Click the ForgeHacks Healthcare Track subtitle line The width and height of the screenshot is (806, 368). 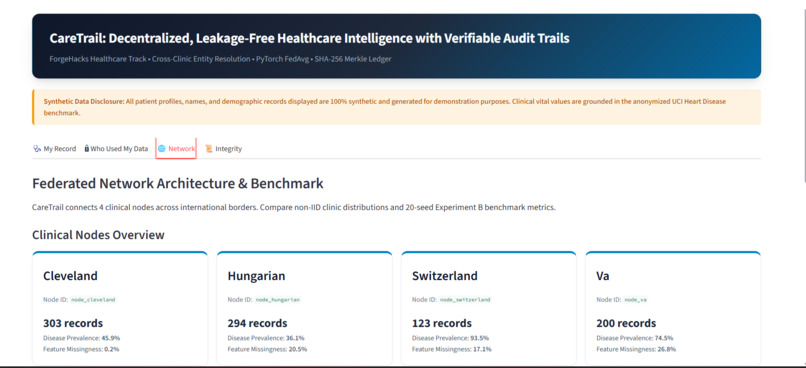[x=220, y=59]
